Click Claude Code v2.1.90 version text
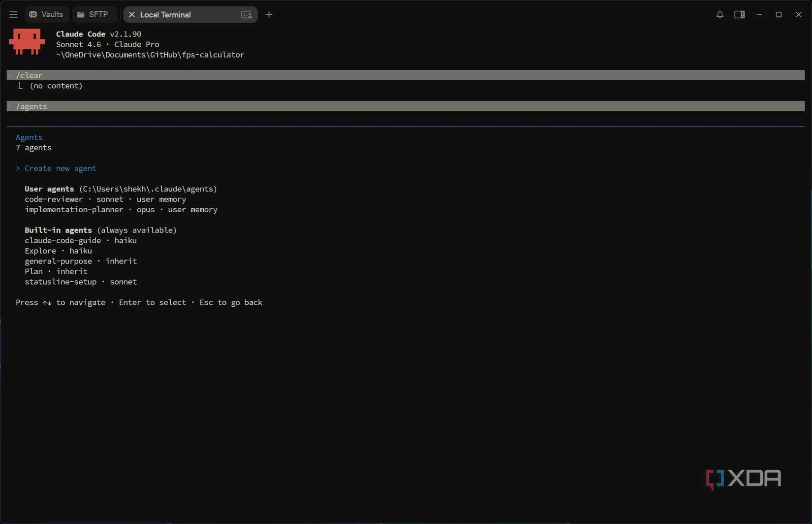The image size is (812, 524). 98,34
